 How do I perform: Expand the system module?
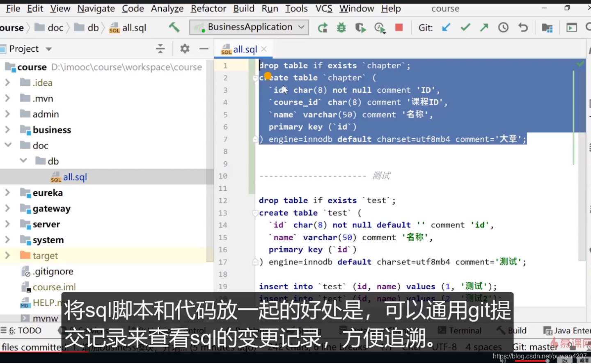[7, 240]
